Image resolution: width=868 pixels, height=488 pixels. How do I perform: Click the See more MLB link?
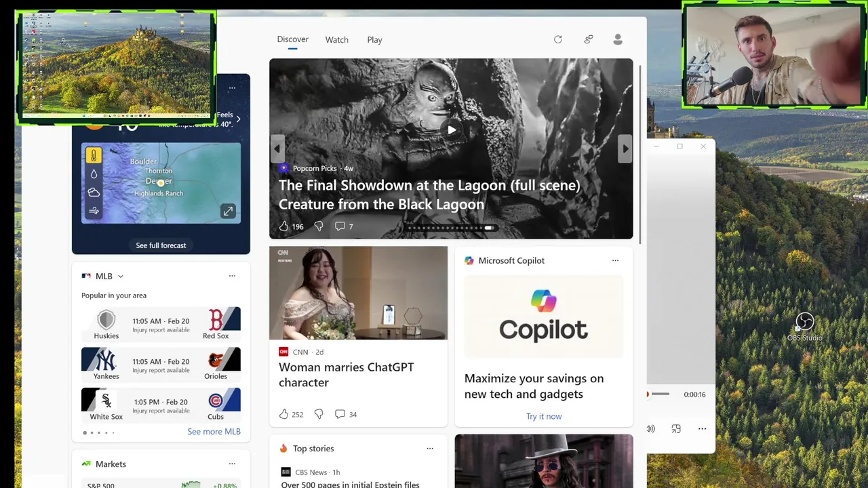[214, 432]
